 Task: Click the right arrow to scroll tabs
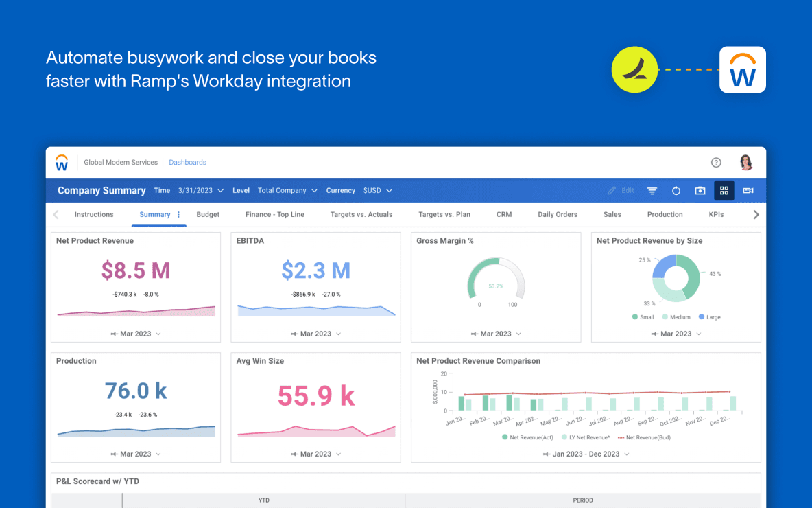coord(756,214)
